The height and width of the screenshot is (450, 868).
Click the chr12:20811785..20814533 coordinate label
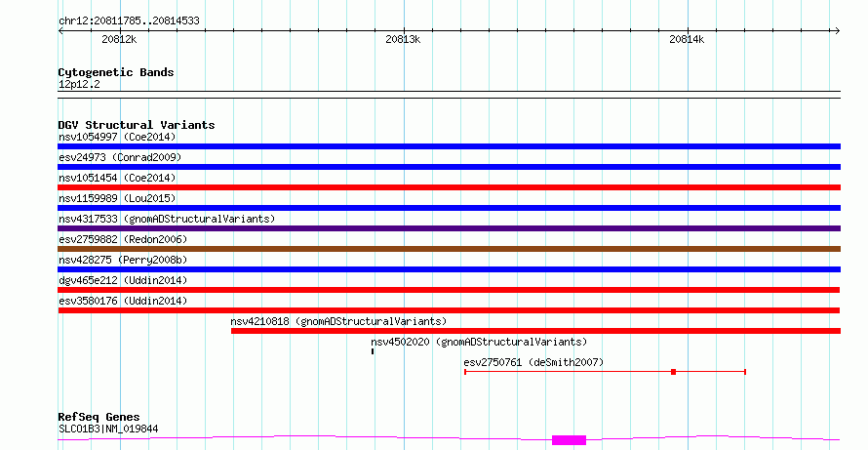click(x=129, y=21)
